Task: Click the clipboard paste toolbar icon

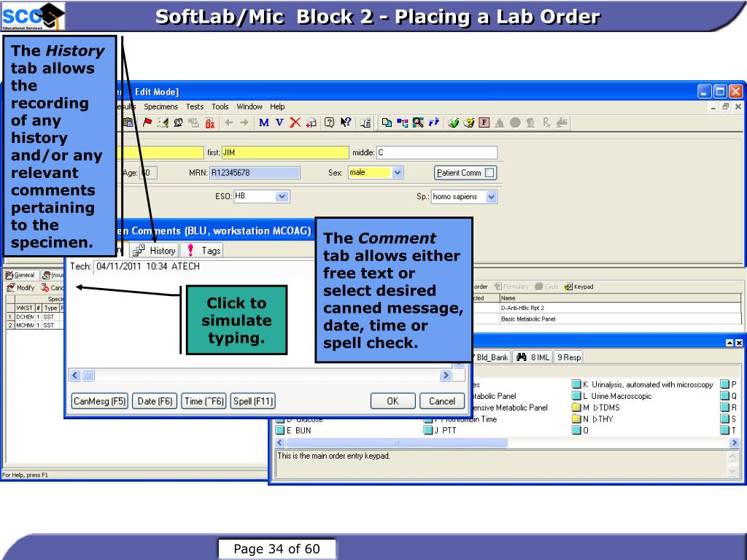Action: tap(128, 122)
